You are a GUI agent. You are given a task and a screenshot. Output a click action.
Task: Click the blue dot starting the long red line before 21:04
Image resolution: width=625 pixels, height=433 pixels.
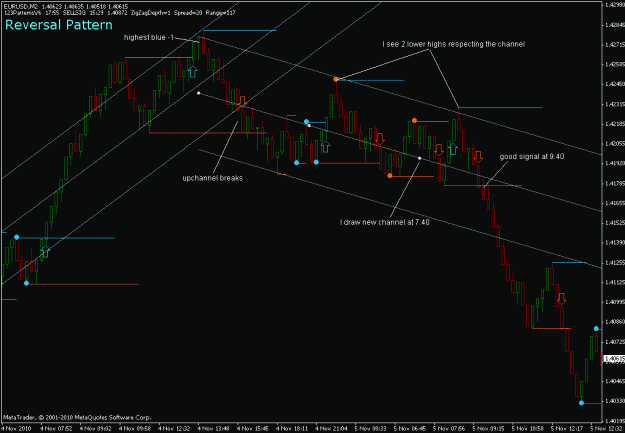point(316,162)
